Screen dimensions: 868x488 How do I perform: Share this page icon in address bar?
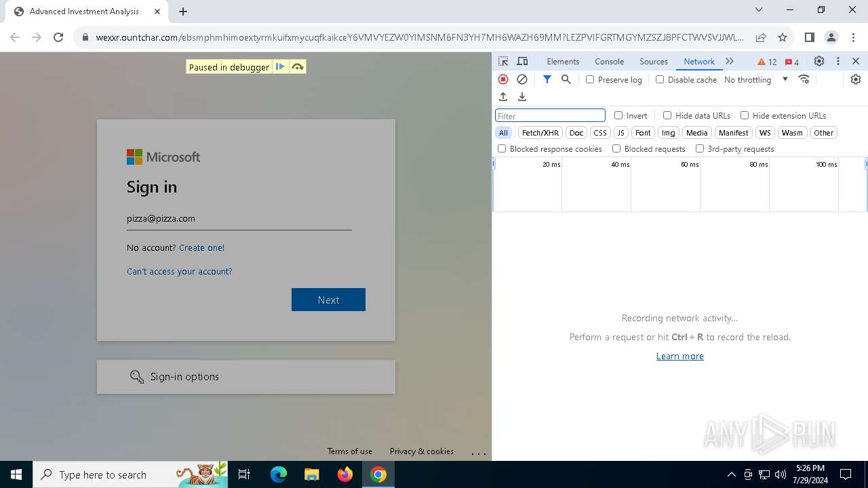click(x=761, y=37)
